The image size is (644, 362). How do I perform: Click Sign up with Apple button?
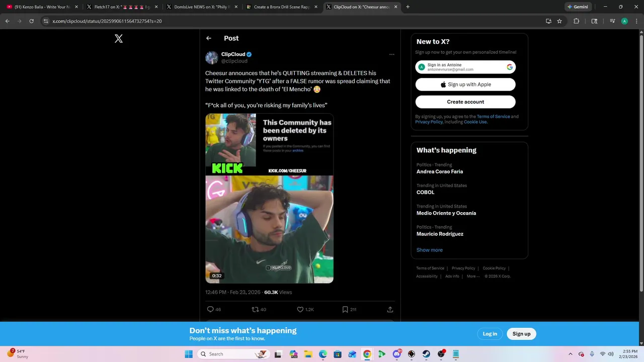[x=465, y=84]
